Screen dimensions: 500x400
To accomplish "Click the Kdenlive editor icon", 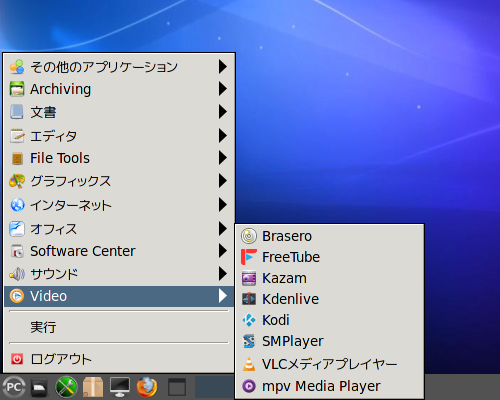I will [249, 299].
